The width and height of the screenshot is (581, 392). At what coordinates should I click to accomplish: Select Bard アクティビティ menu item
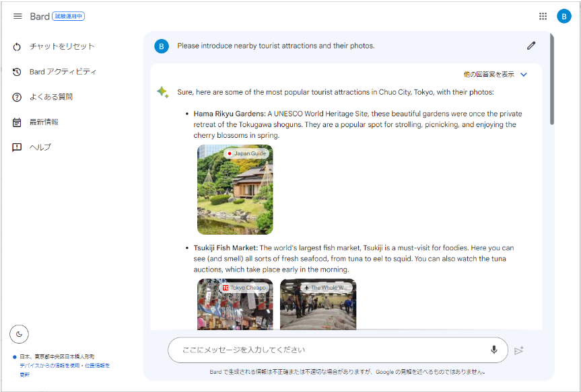point(63,71)
